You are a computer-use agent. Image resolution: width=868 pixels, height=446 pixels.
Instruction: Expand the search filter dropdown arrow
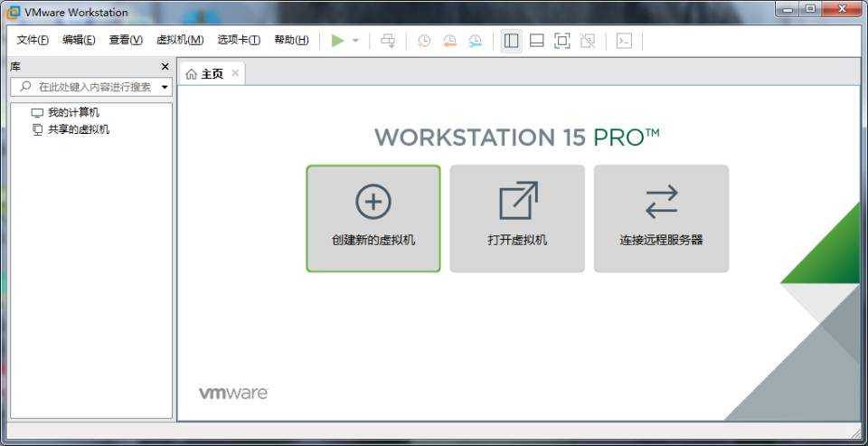point(165,88)
